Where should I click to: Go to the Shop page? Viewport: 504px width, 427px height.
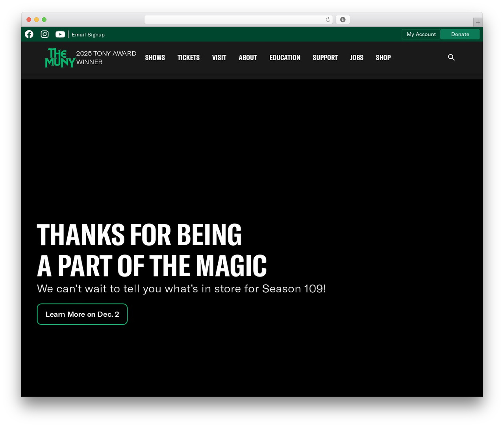coord(383,58)
